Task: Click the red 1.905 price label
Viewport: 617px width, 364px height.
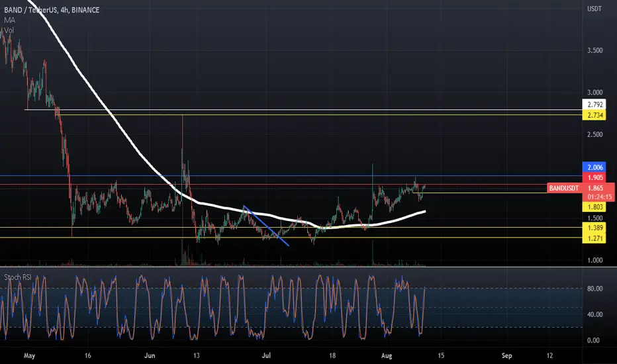Action: coord(594,177)
